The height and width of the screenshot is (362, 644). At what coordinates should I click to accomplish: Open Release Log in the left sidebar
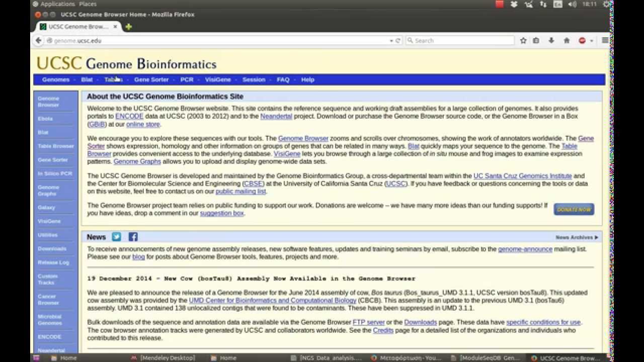click(x=53, y=262)
